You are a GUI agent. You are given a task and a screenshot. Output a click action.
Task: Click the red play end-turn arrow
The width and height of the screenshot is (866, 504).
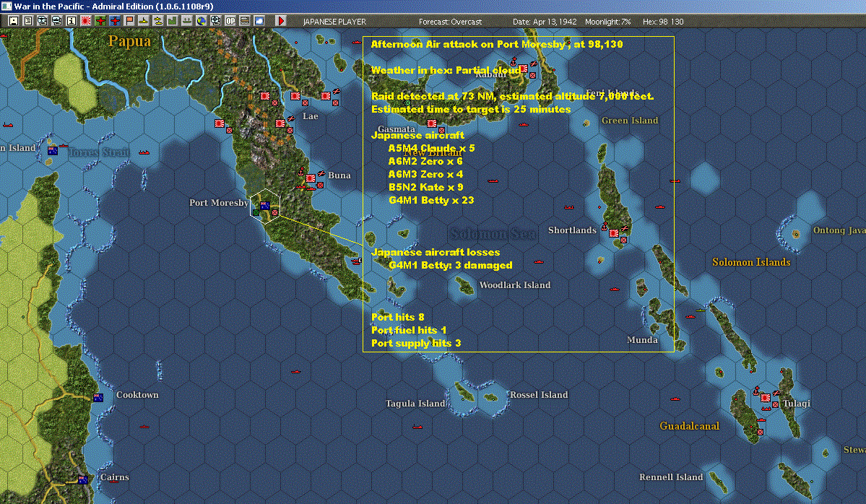[x=280, y=21]
